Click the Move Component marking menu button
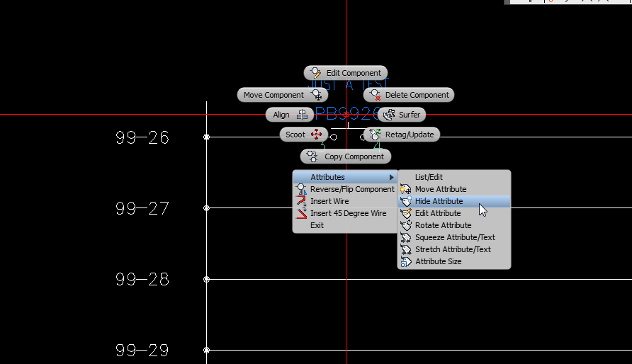Screen dimensions: 632x364 click(x=283, y=95)
